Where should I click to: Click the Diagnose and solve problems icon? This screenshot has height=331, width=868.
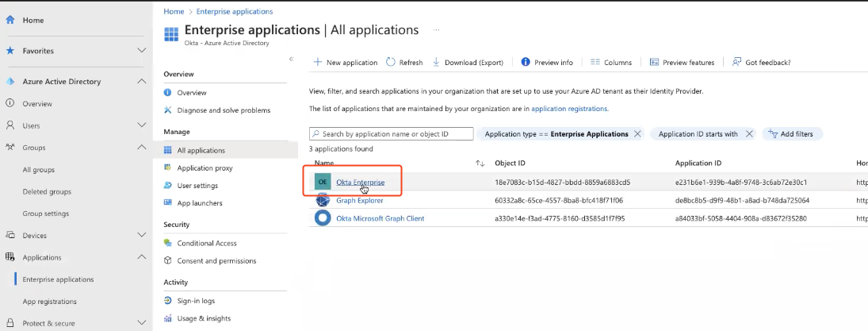click(167, 110)
